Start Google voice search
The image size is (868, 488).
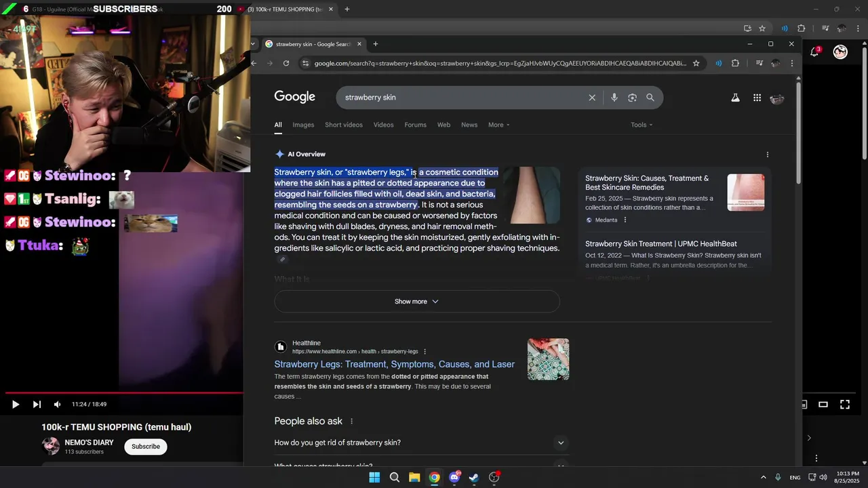coord(614,98)
